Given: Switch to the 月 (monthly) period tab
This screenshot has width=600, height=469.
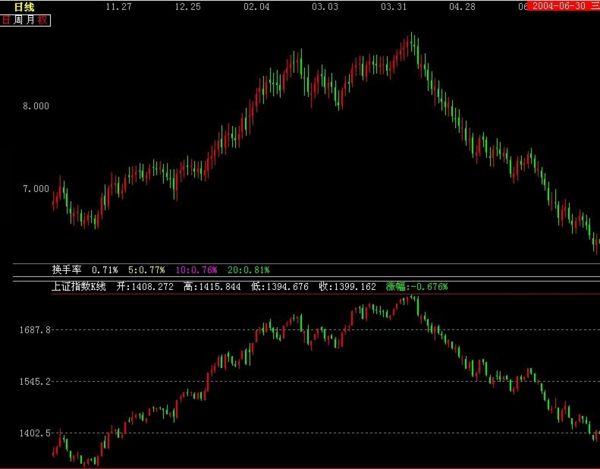Looking at the screenshot, I should [x=31, y=20].
